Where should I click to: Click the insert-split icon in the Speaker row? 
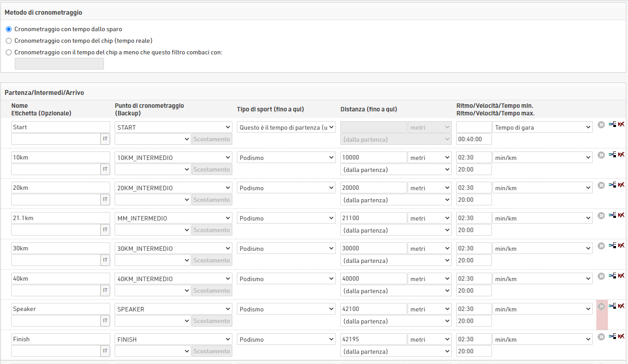[x=612, y=306]
